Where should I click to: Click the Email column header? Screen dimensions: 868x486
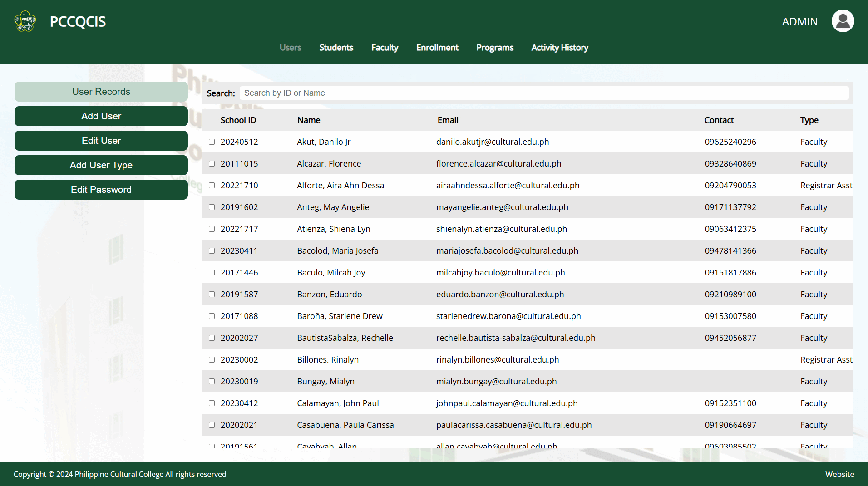[x=448, y=120]
